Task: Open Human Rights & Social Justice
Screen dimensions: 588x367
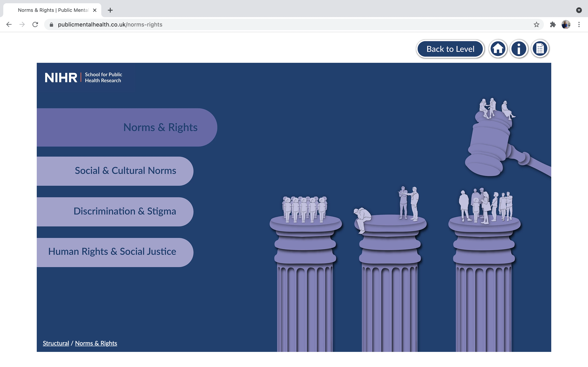Action: click(x=112, y=252)
